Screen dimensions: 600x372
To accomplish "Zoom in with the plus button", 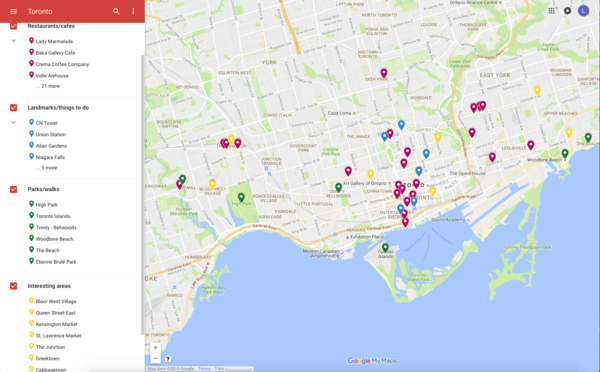I will [155, 348].
